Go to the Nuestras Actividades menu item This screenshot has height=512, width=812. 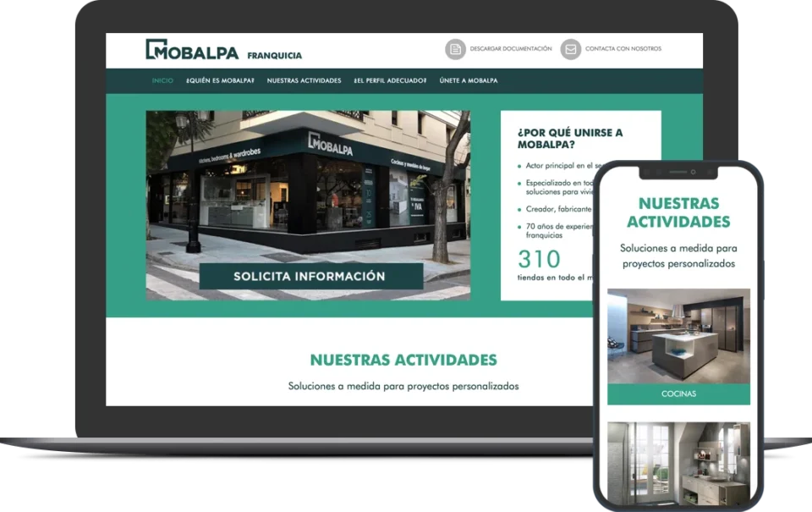(x=304, y=81)
